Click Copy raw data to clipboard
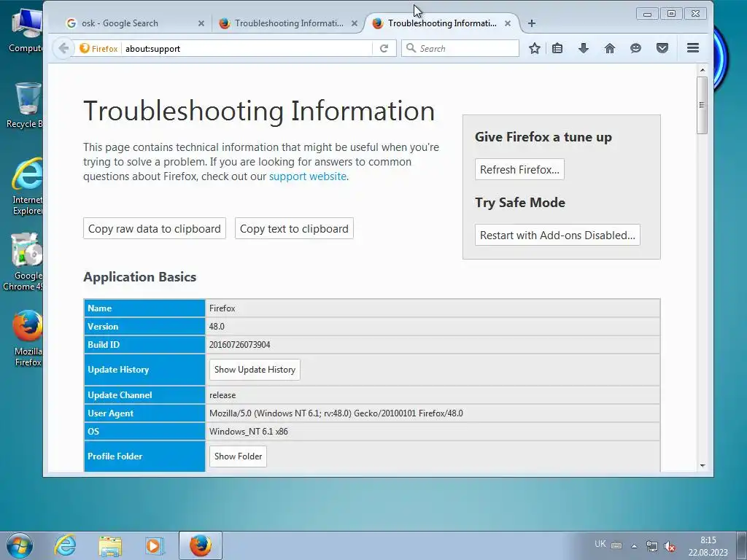 tap(155, 228)
